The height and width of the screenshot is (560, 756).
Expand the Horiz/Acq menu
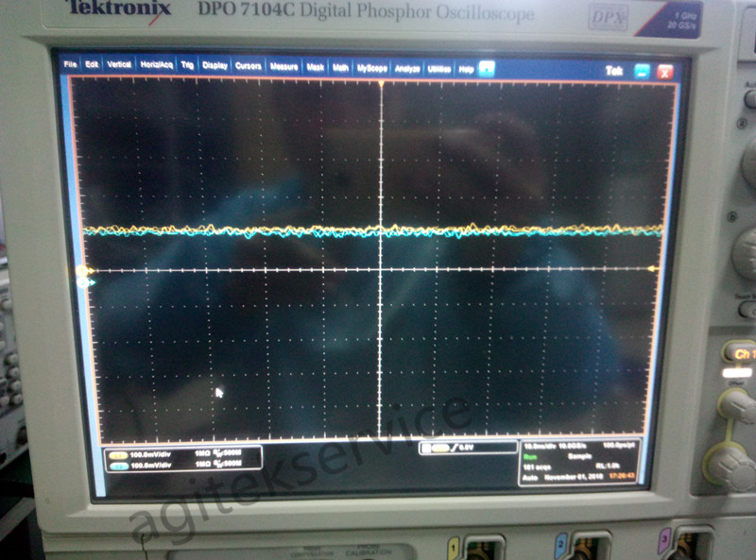pyautogui.click(x=156, y=65)
